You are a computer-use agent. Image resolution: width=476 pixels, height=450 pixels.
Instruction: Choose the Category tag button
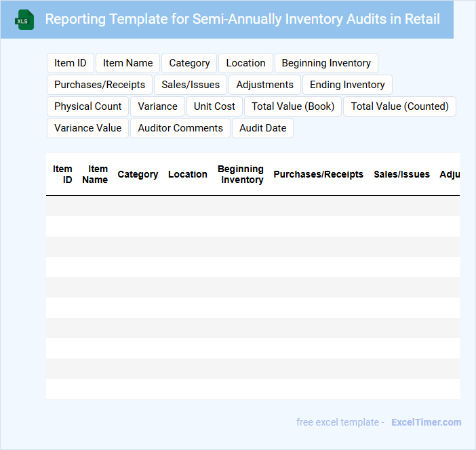click(x=189, y=63)
